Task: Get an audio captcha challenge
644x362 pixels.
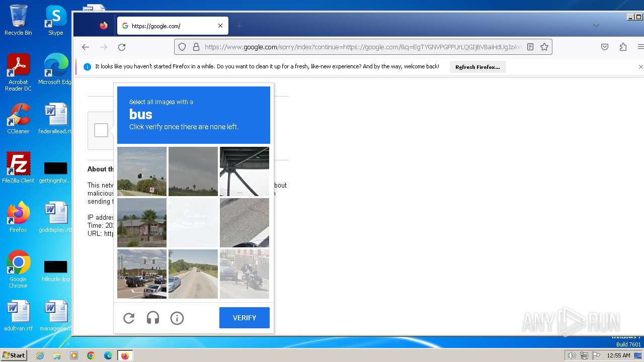Action: coord(153,318)
